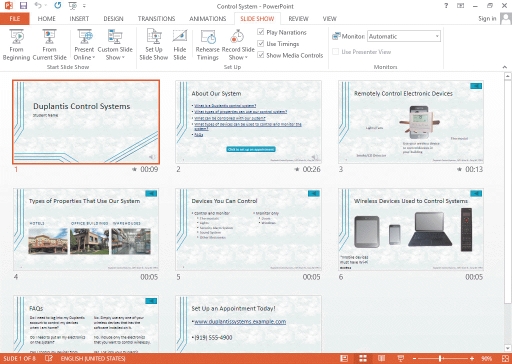Viewport: 512px width, 364px height.
Task: Open Customize Quick Access Toolbar dropdown
Action: [84, 6]
